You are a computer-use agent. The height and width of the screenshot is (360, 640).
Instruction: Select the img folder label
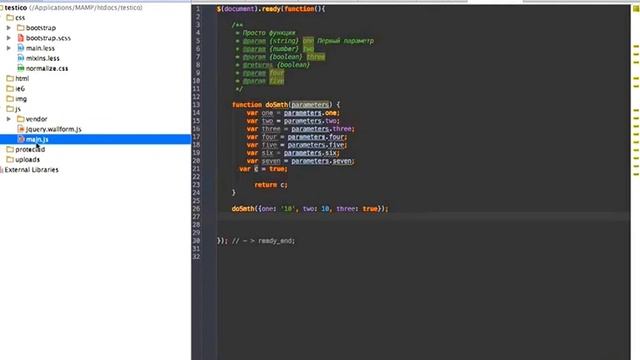21,99
